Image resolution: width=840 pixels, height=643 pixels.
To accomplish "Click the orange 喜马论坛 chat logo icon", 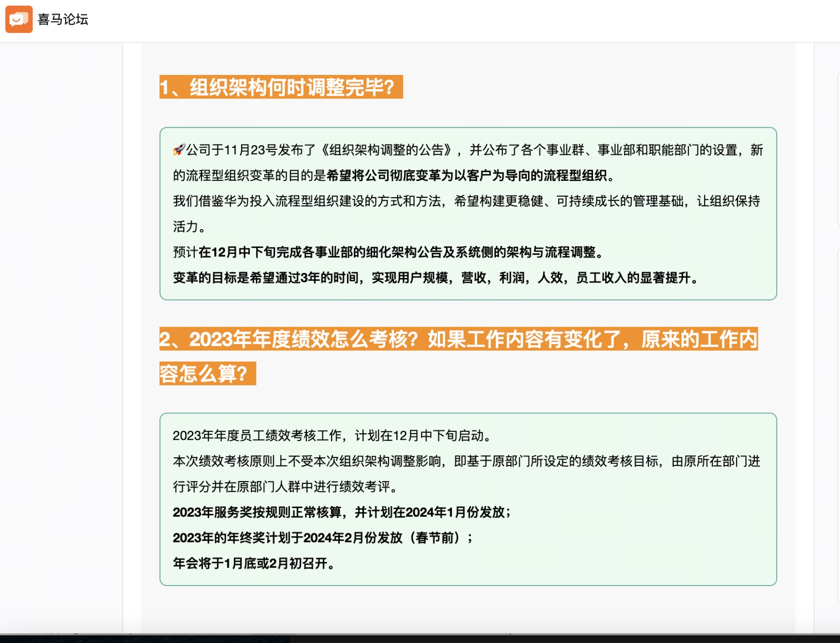I will pyautogui.click(x=19, y=19).
